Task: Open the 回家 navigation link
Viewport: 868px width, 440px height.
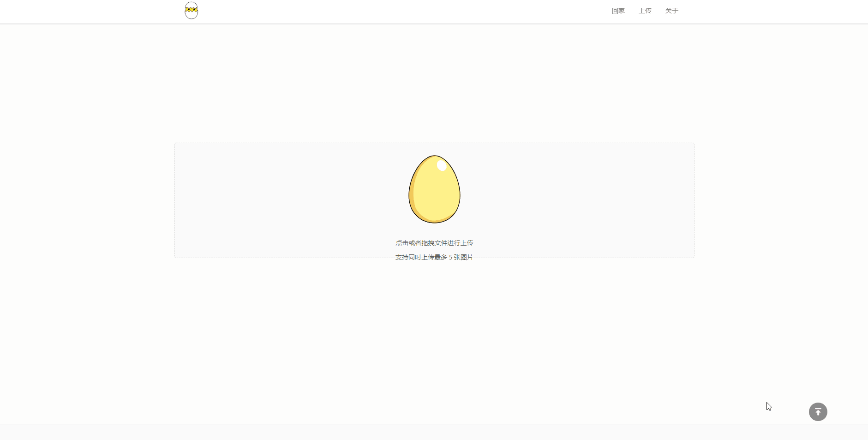Action: [x=618, y=11]
